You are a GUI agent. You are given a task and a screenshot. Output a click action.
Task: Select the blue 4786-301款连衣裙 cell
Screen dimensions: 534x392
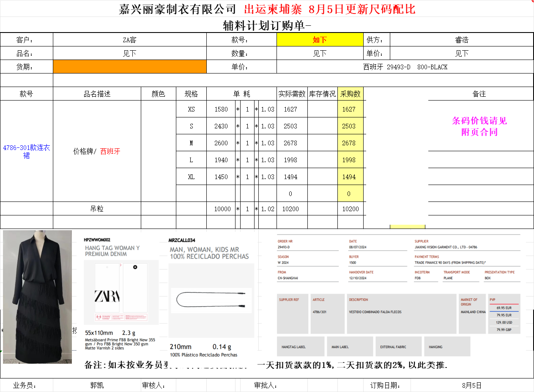26,151
